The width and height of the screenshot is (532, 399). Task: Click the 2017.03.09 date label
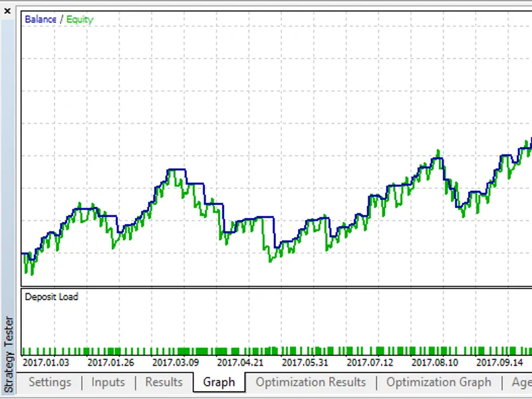tap(176, 362)
